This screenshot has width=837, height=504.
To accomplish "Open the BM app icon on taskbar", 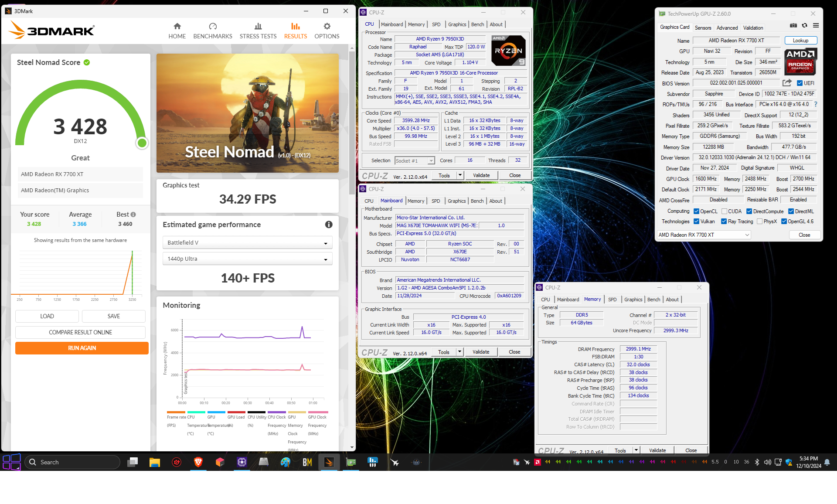I will click(307, 462).
